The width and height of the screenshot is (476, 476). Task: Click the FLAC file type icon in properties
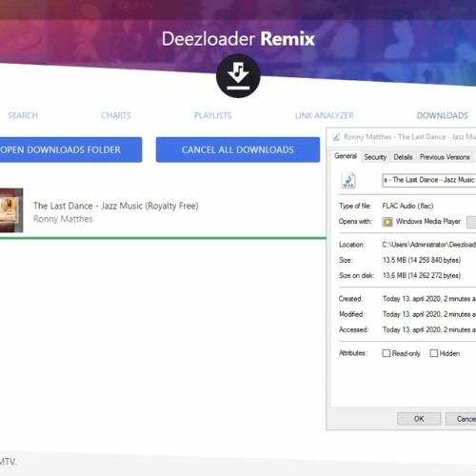click(348, 180)
